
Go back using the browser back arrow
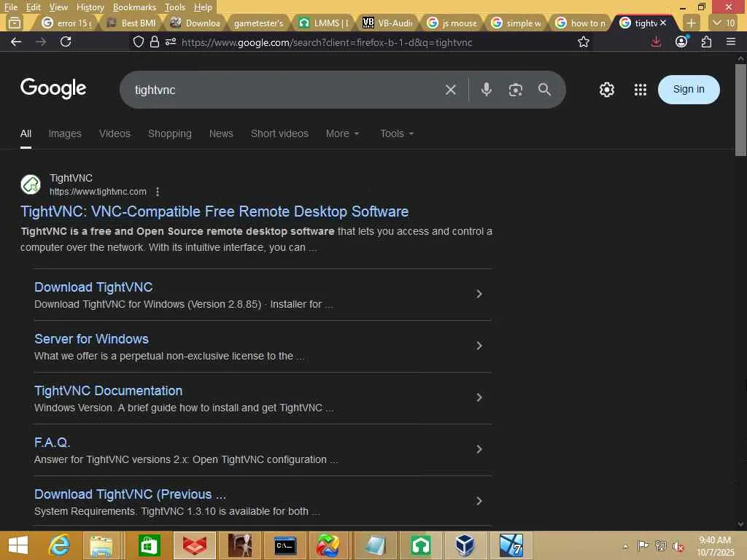click(16, 42)
